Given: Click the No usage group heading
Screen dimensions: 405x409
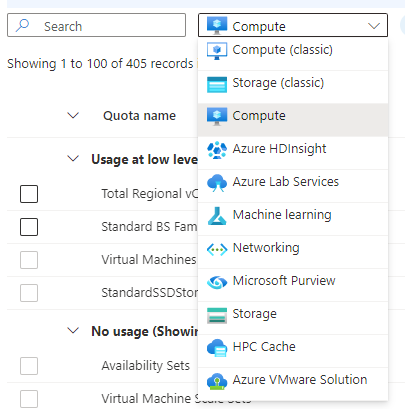Looking at the screenshot, I should point(145,331).
